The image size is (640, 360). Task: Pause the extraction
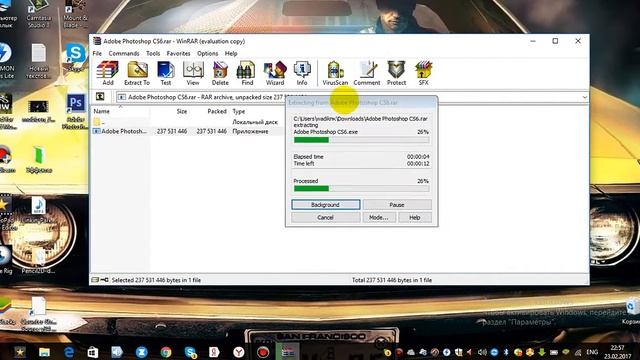397,204
